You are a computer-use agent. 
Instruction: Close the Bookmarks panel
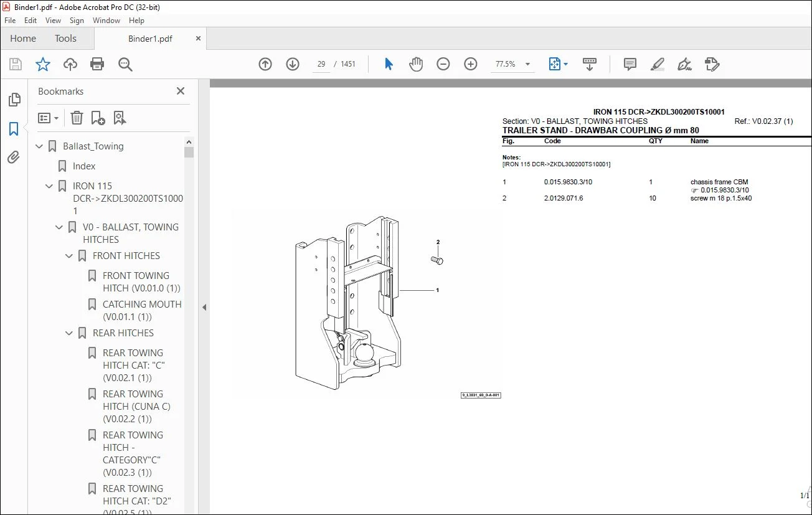click(181, 91)
